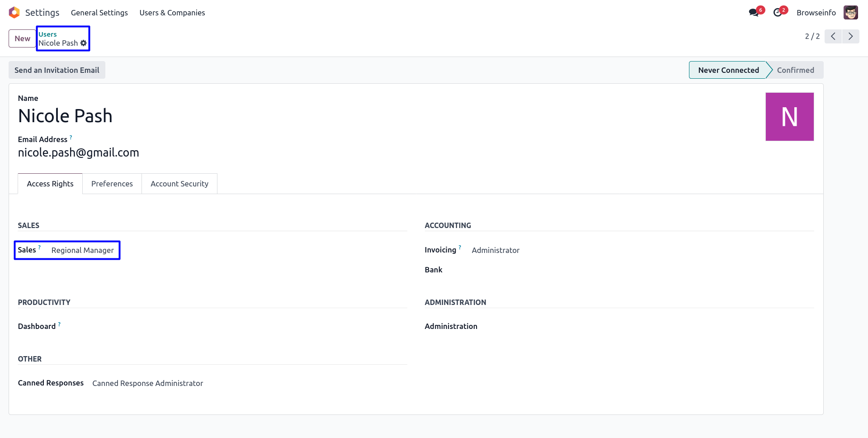Open the activities clock icon

[x=778, y=13]
